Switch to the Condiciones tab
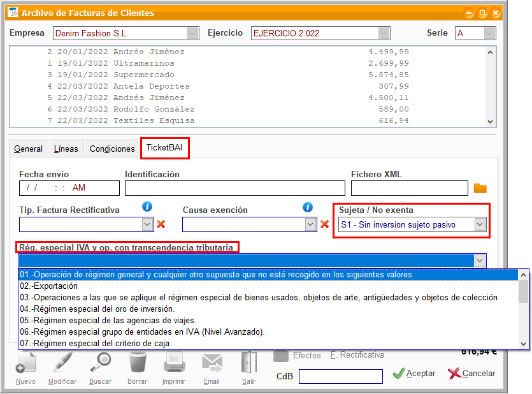This screenshot has height=394, width=532. click(x=112, y=149)
